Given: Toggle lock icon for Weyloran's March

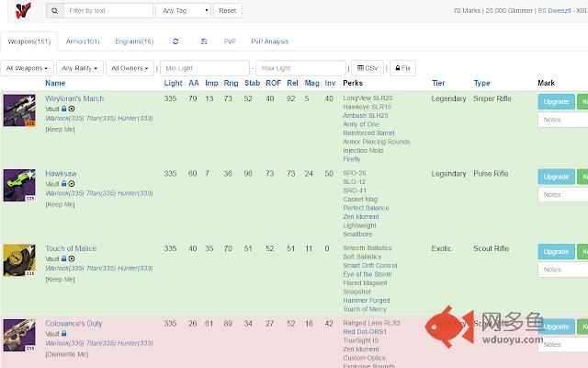Looking at the screenshot, I should click(63, 109).
